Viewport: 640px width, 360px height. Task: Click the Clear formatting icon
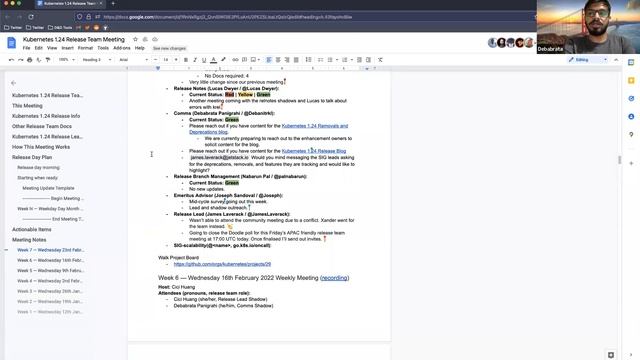[x=380, y=60]
